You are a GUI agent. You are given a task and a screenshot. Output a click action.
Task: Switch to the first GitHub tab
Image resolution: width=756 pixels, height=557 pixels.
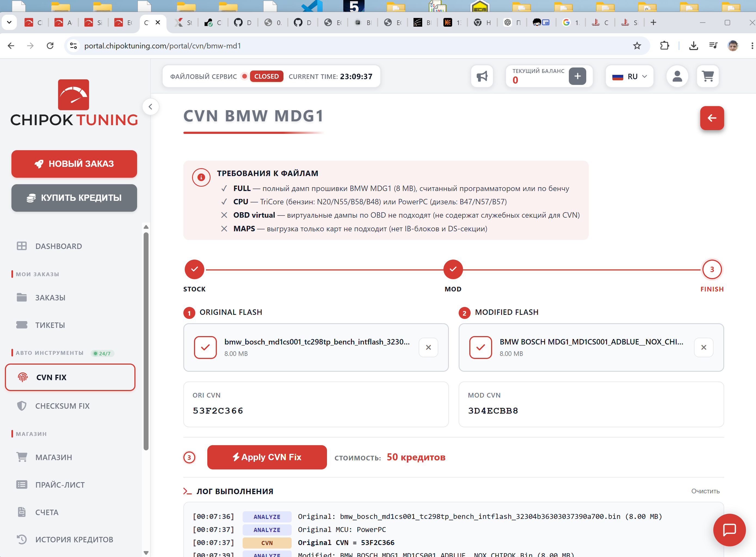243,22
